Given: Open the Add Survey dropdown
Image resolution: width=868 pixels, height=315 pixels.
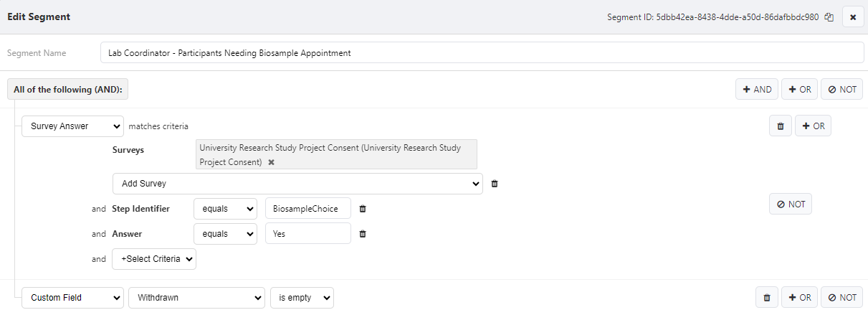Looking at the screenshot, I should (x=297, y=184).
